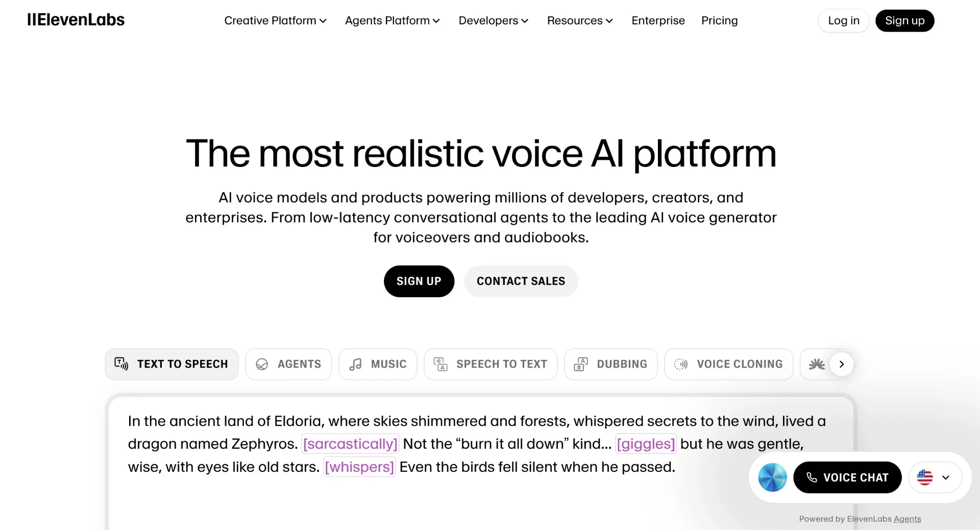Click the Agents tab icon
980x530 pixels.
262,364
